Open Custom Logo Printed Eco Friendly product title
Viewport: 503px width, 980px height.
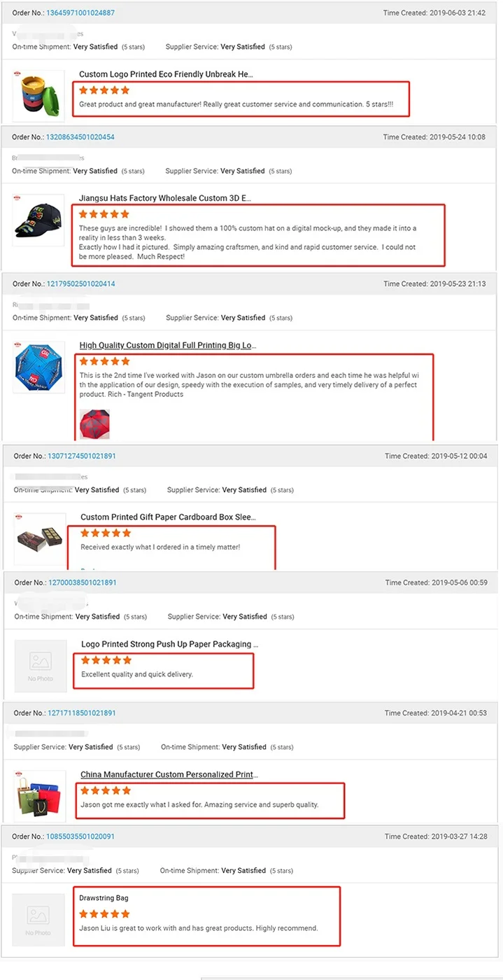[166, 74]
